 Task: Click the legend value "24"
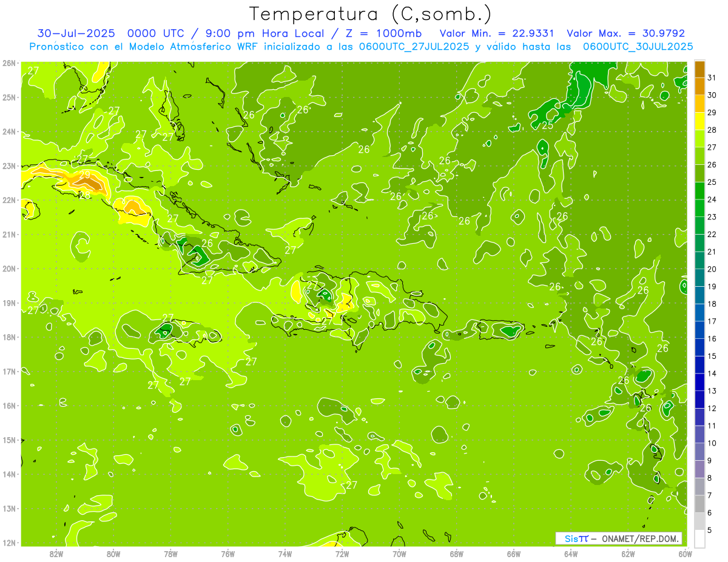point(712,199)
